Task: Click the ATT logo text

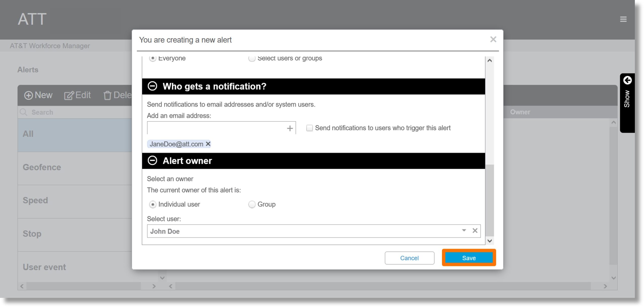Action: (32, 19)
